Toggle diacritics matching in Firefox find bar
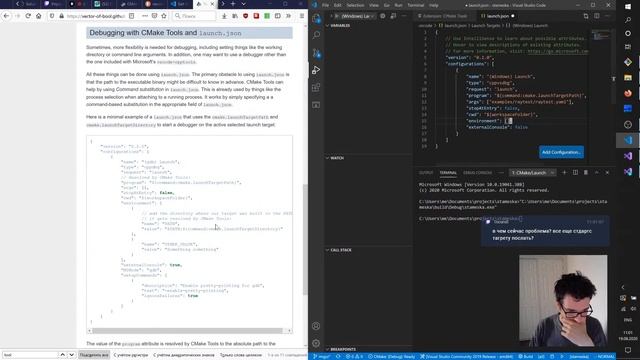 pyautogui.click(x=183, y=355)
